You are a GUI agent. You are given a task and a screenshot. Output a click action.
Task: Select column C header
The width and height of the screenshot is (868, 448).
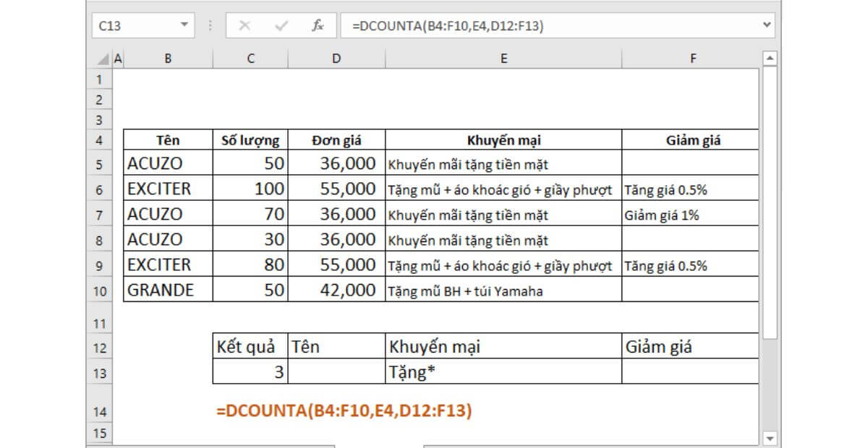(x=250, y=59)
